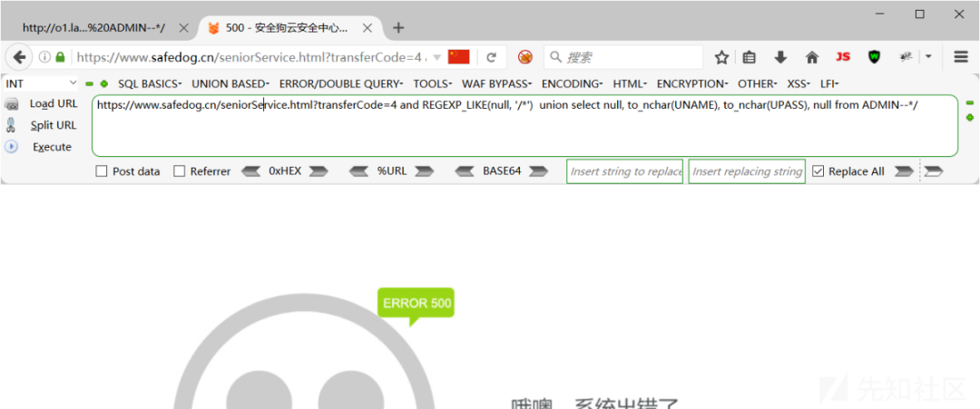
Task: Close the 500 安全狗云安全中心 tab
Action: 367,28
